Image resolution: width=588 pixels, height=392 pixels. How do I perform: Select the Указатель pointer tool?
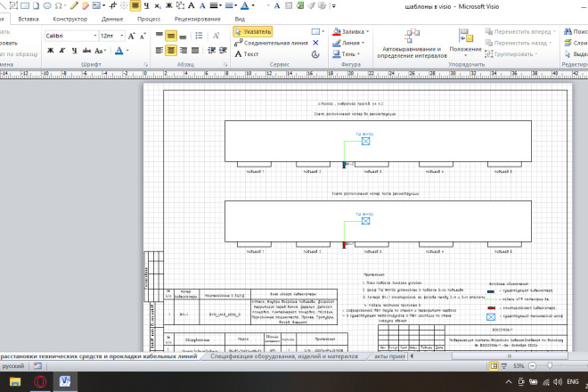[253, 32]
